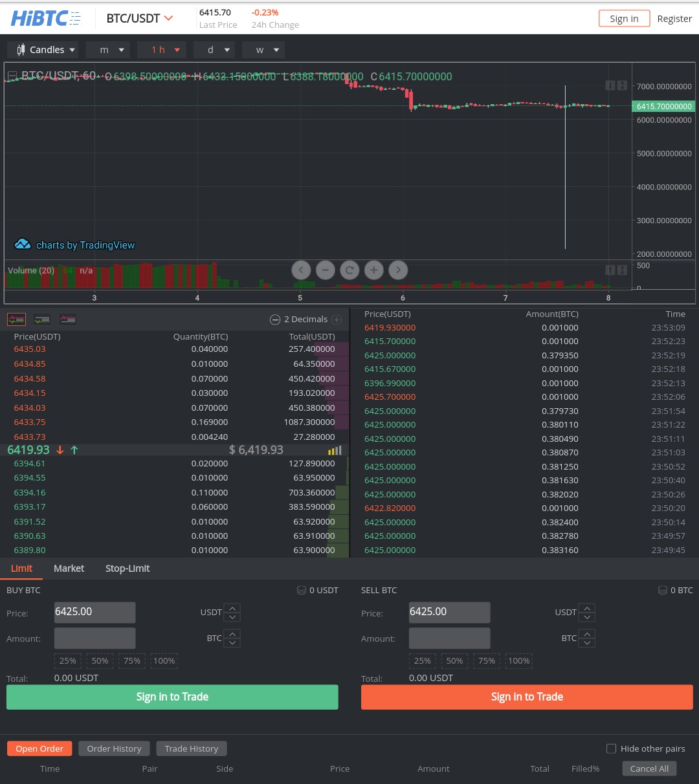Select 75% of balance in Buy BTC
699x784 pixels.
[x=132, y=660]
